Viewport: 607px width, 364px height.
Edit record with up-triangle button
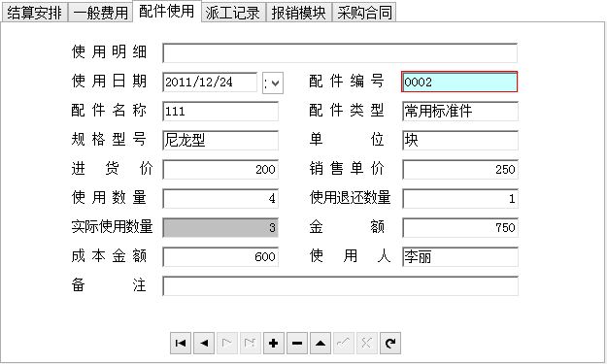tap(320, 343)
